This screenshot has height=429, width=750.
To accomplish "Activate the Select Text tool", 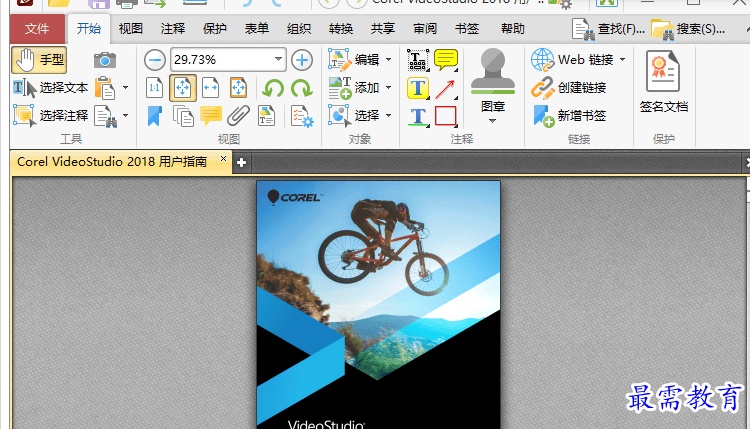I will click(50, 88).
